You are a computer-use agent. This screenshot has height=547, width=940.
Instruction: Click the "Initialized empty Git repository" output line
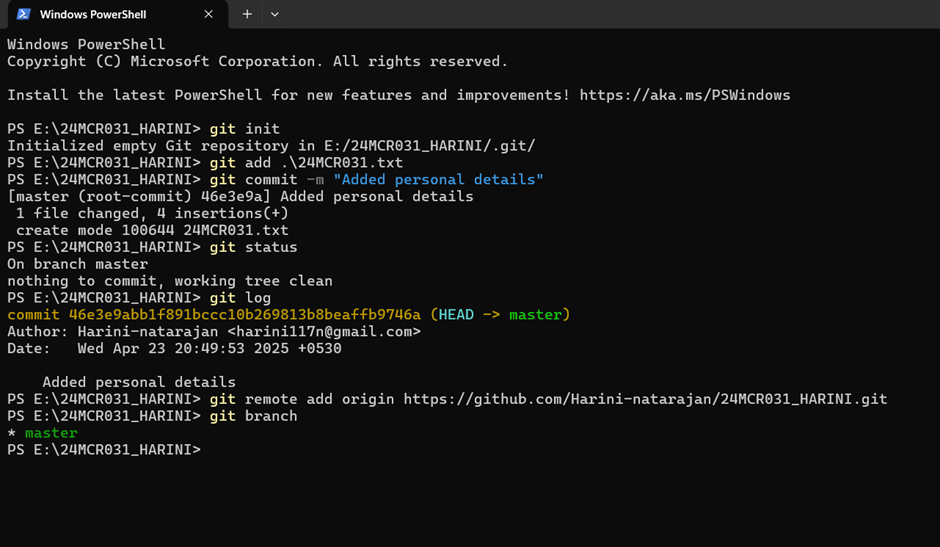271,146
